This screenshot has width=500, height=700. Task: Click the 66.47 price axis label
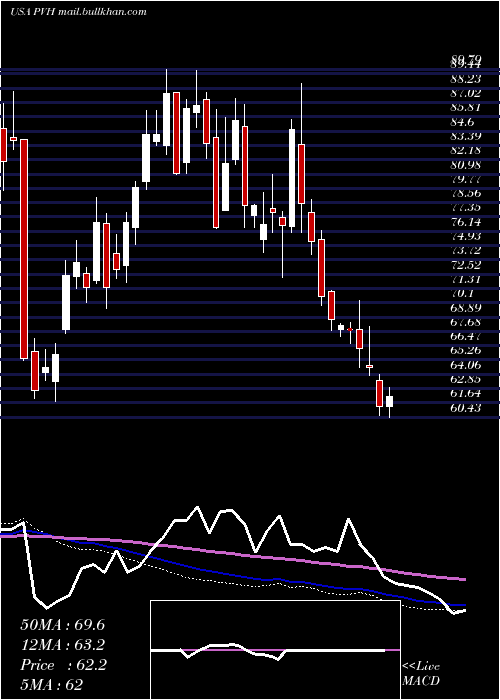coord(466,336)
